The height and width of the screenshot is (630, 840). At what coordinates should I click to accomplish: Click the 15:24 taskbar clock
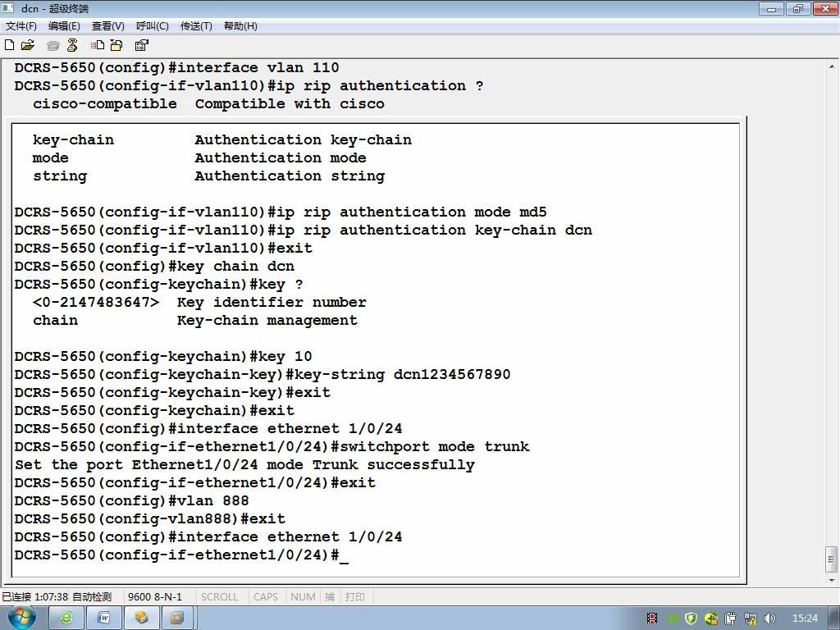tap(805, 619)
